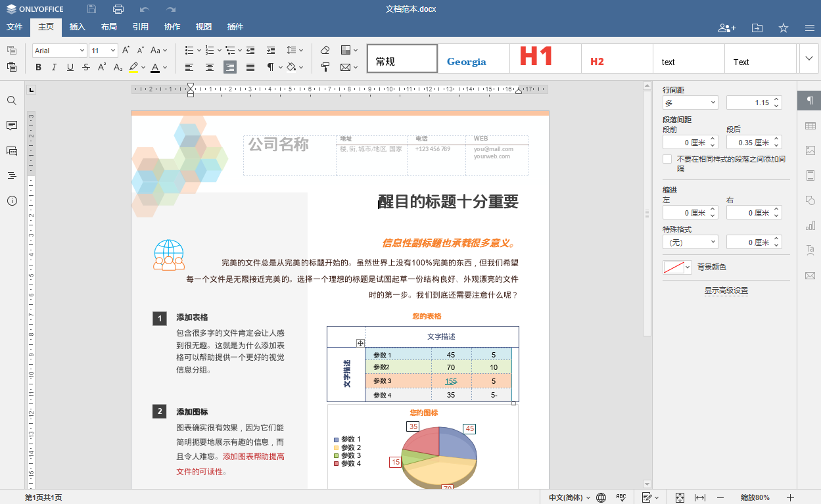Click 显示高级设置 link
The image size is (821, 504).
click(726, 290)
